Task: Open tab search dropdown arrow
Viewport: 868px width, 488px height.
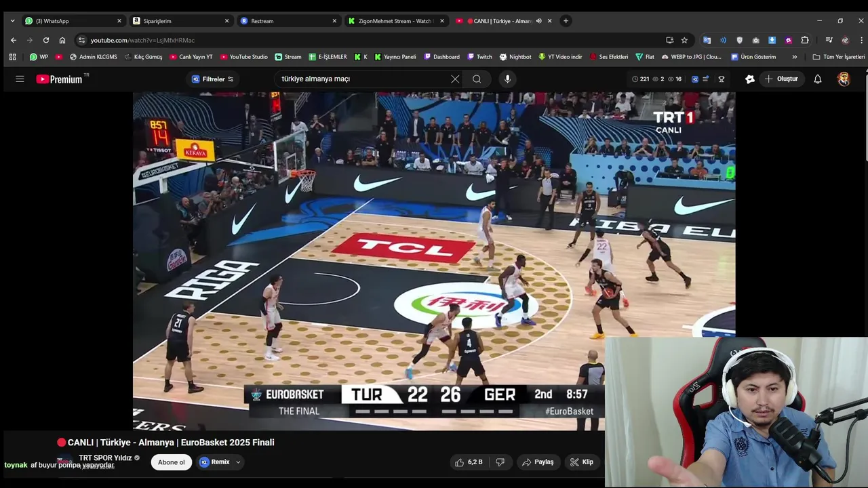Action: tap(12, 21)
